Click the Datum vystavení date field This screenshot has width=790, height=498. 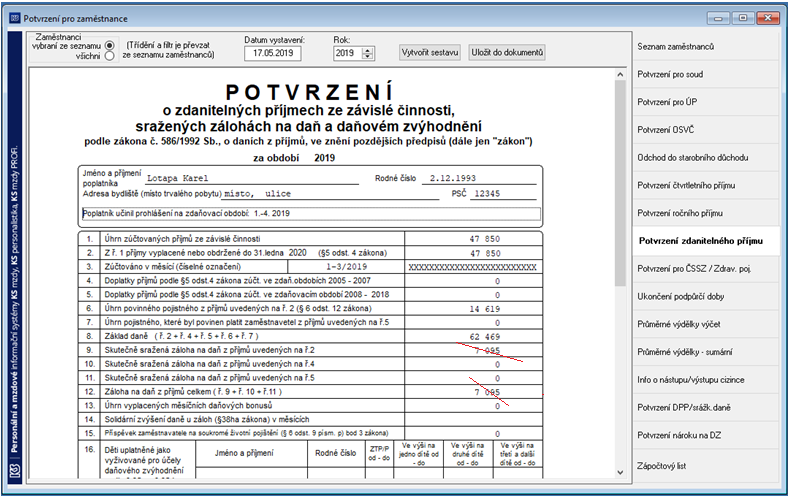pyautogui.click(x=273, y=53)
